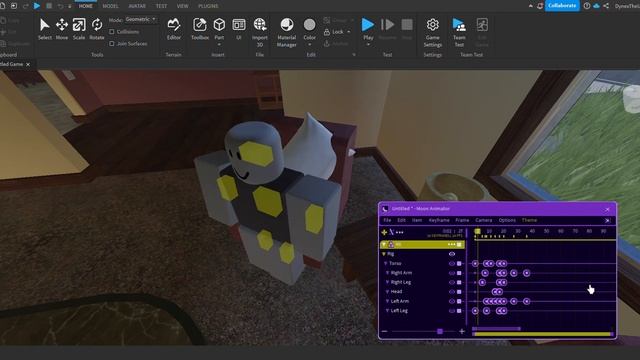Click the last Right Arm keyframe
This screenshot has height=360, width=640.
tap(527, 273)
